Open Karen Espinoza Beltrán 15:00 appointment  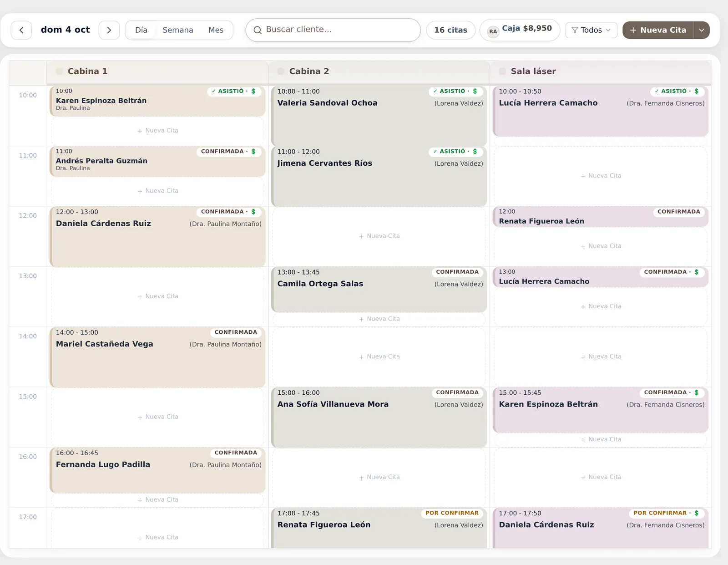[601, 410]
